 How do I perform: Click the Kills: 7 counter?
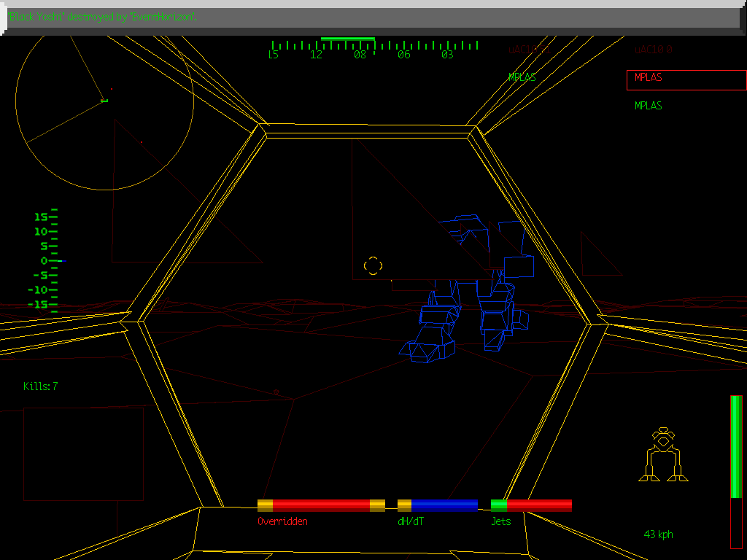40,386
